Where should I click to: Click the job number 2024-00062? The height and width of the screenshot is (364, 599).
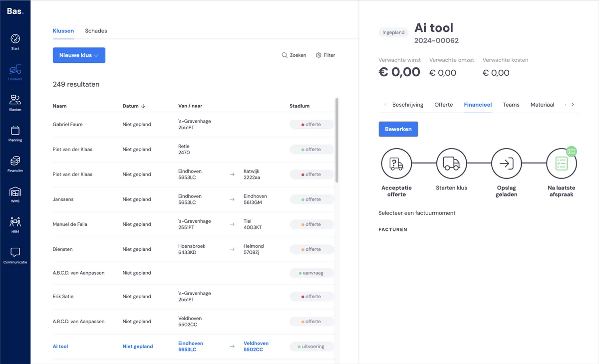(436, 41)
